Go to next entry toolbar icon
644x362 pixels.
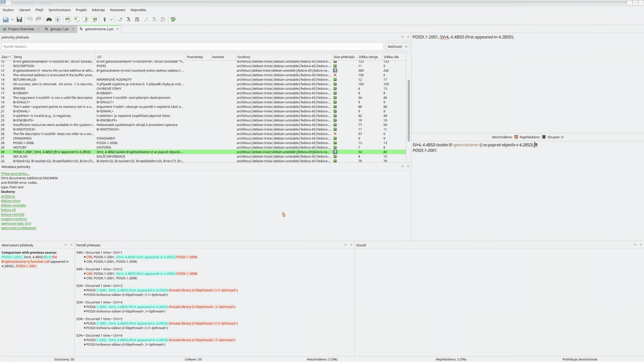[x=85, y=19]
